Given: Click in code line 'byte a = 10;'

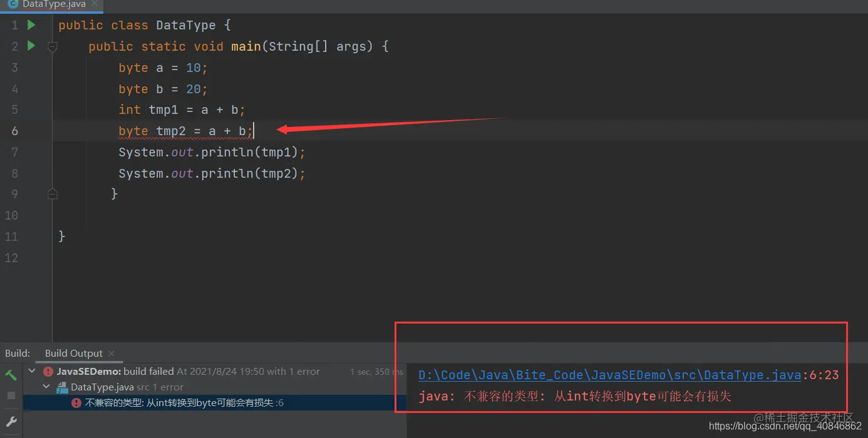Looking at the screenshot, I should [x=163, y=68].
